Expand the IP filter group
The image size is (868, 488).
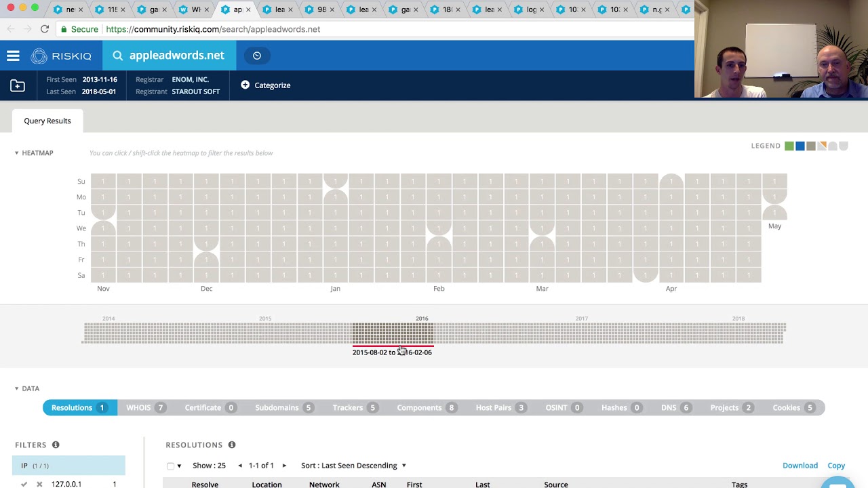tap(68, 466)
